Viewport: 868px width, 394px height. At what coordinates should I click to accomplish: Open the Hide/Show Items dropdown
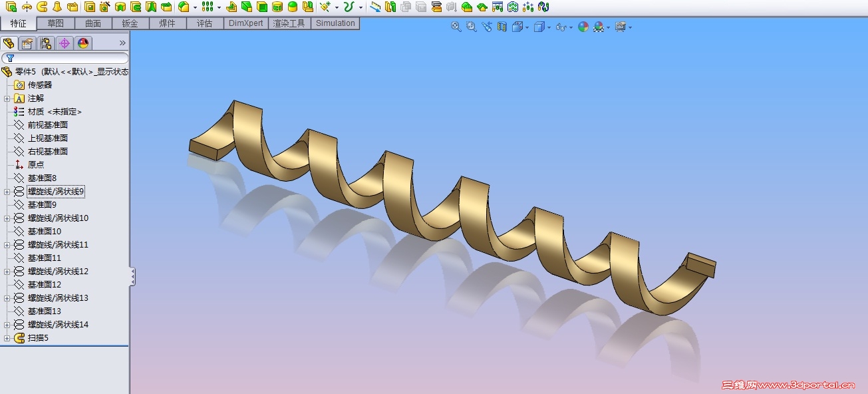[571, 27]
